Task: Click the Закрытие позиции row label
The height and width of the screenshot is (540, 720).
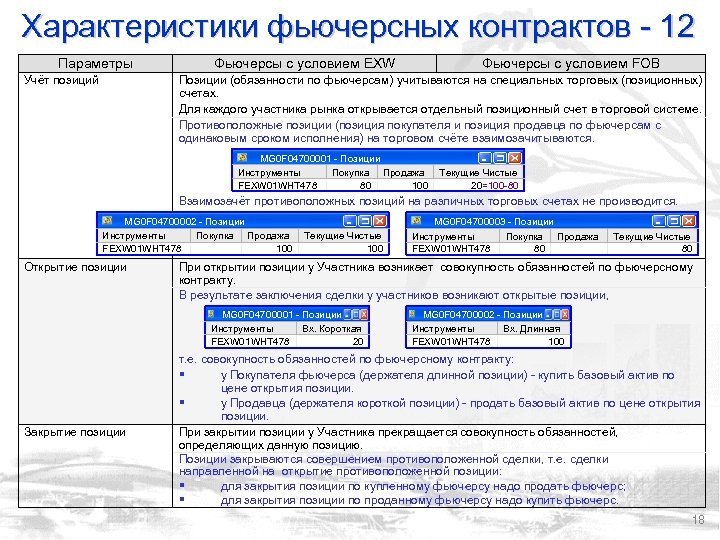Action: 75,432
